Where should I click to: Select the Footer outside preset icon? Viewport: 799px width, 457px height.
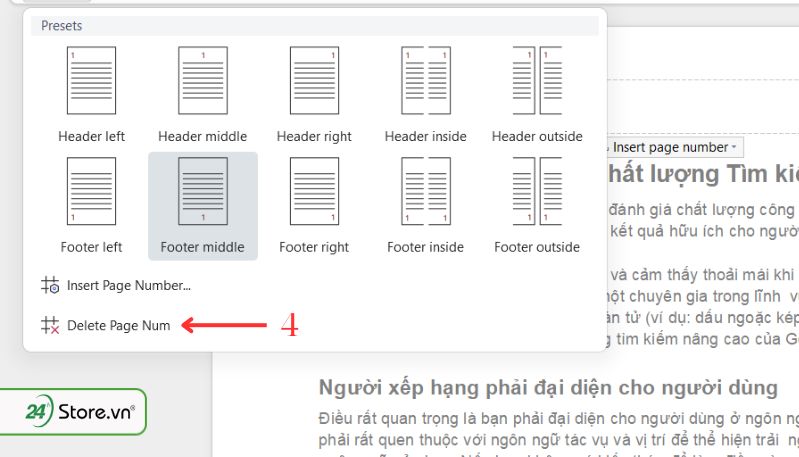537,191
